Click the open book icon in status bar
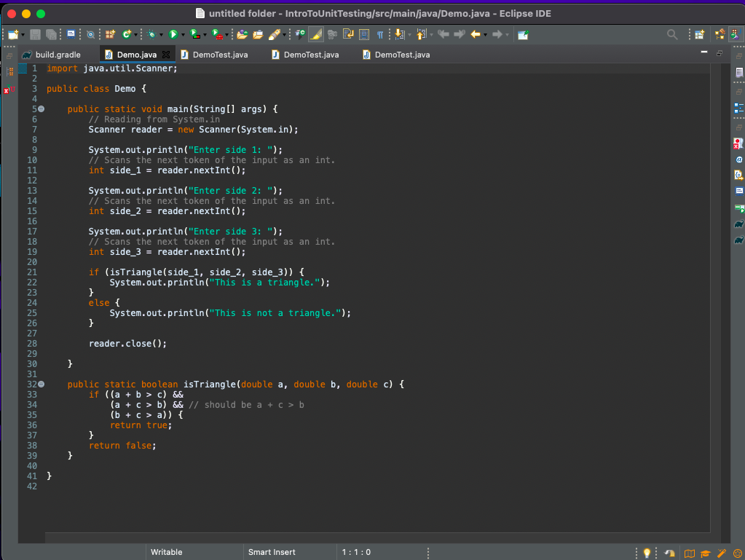The height and width of the screenshot is (560, 745). tap(689, 553)
